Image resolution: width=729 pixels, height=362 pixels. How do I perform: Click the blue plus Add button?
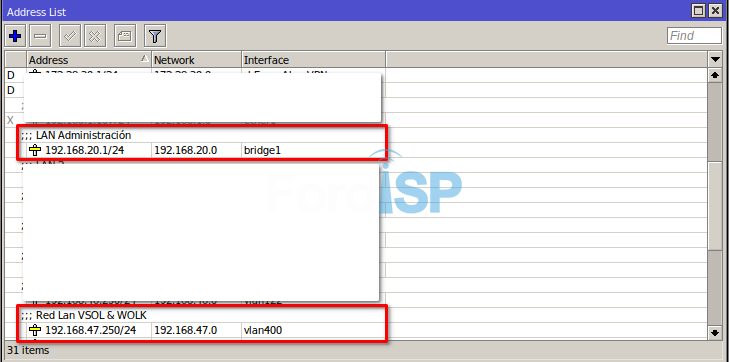(15, 36)
